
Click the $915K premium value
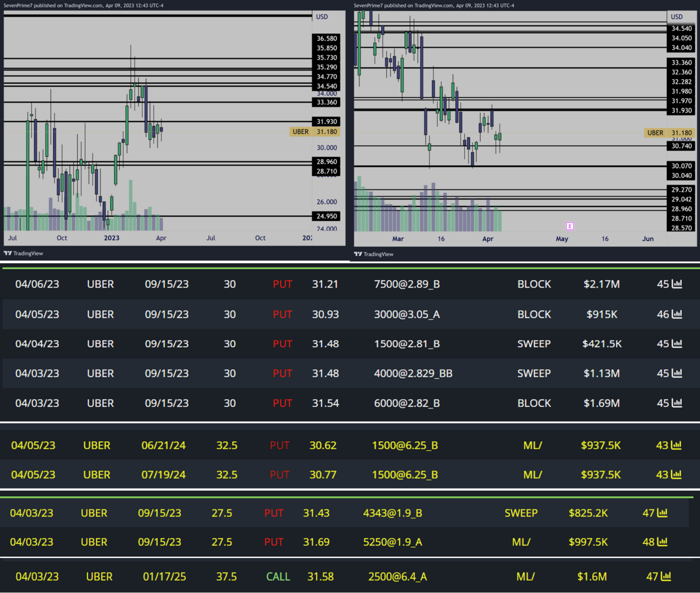pyautogui.click(x=602, y=314)
